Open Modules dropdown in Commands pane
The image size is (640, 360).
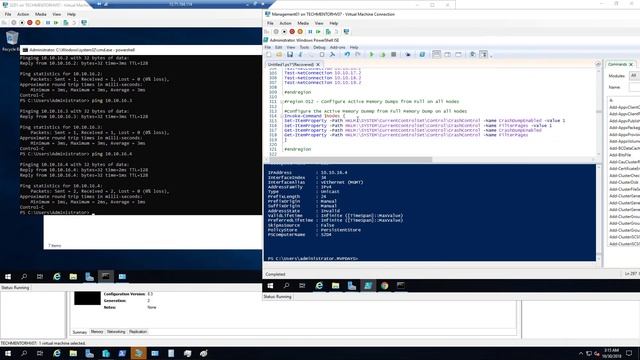634,76
